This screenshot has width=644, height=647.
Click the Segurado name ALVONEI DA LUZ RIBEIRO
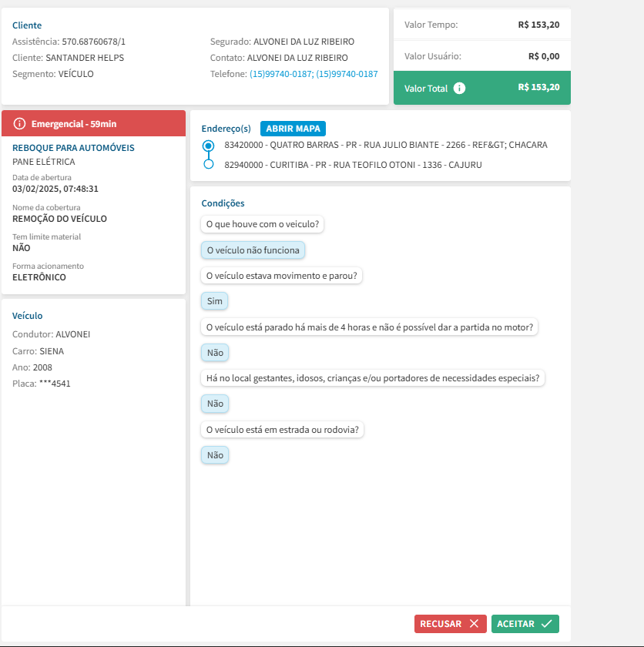[x=304, y=42]
